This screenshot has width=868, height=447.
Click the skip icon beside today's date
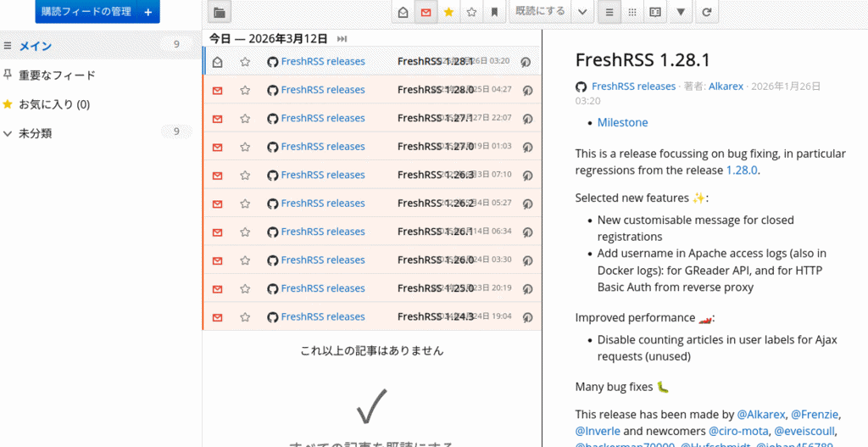(342, 39)
